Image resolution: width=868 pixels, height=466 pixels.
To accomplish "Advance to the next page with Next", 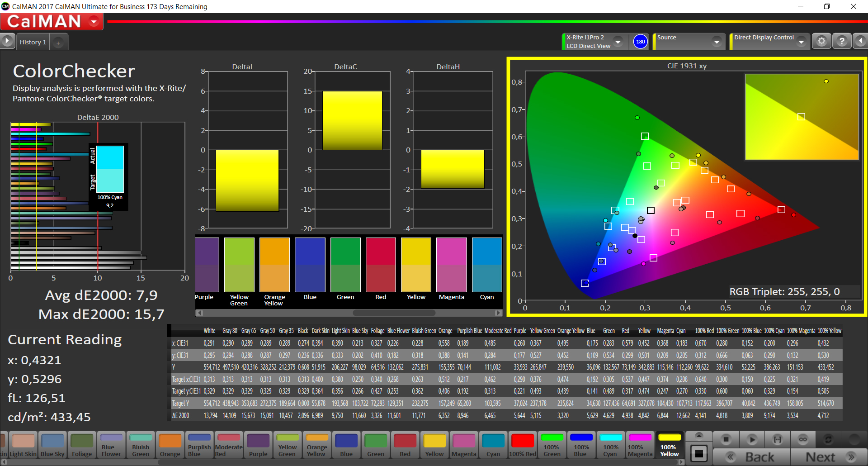I will point(828,457).
